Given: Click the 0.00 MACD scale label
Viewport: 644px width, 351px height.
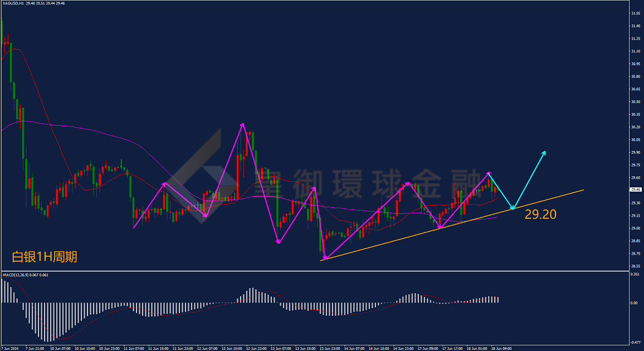Looking at the screenshot, I should pos(634,303).
